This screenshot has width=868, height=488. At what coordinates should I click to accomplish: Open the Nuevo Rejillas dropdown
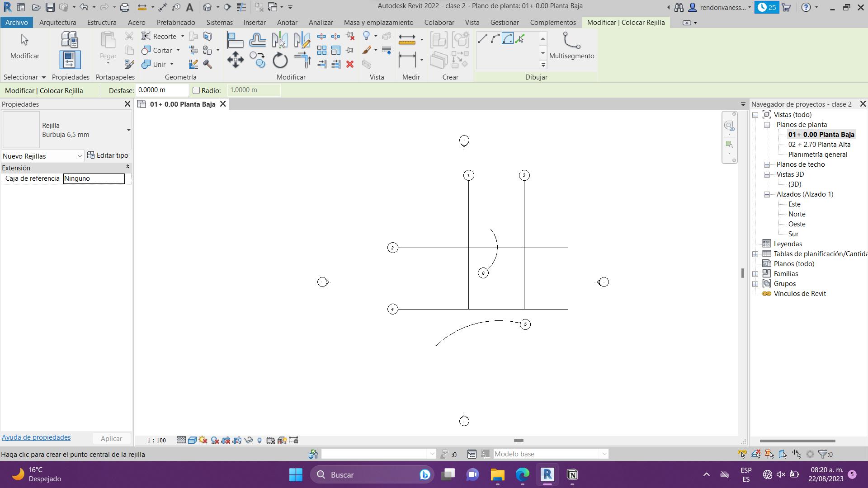pyautogui.click(x=80, y=156)
